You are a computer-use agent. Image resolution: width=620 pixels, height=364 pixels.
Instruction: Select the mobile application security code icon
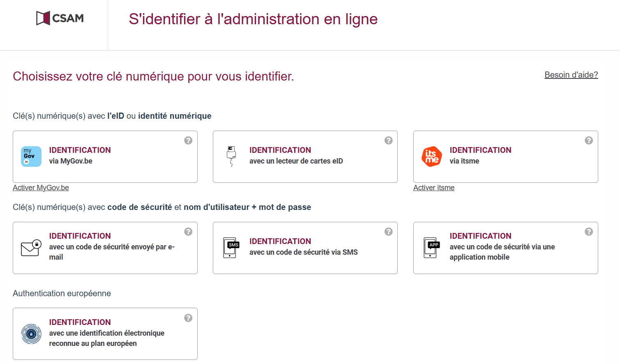click(x=431, y=247)
